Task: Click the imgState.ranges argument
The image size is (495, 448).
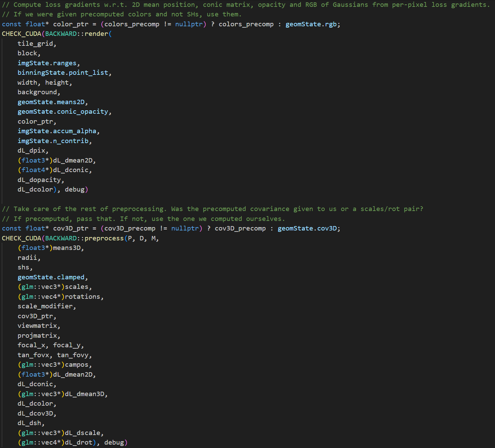Action: (x=47, y=63)
